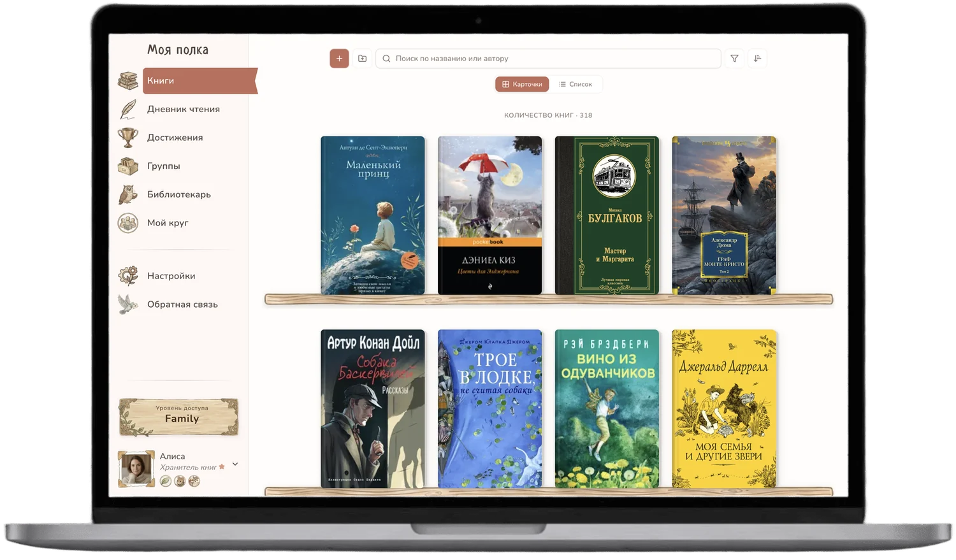Click the stacked books icon beside Книги

128,81
